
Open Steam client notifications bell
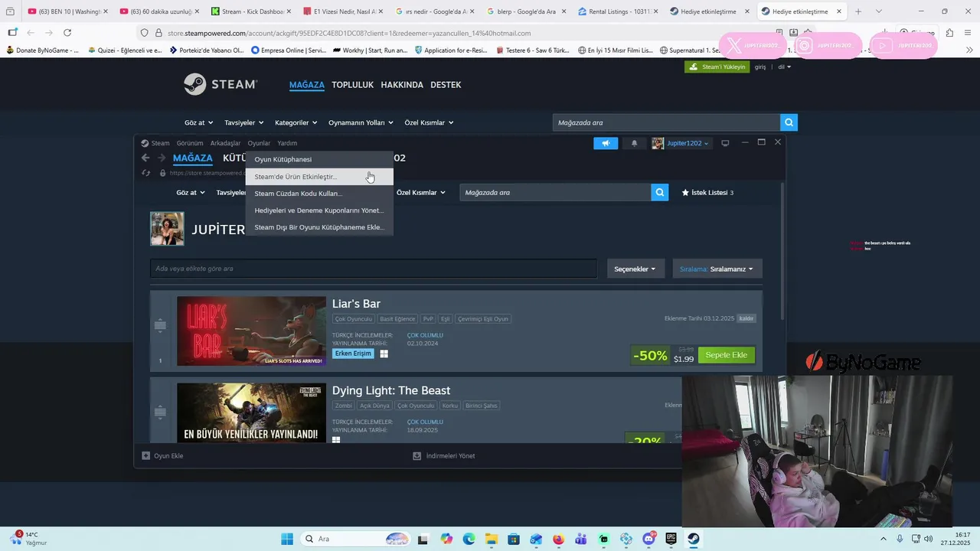tap(634, 143)
